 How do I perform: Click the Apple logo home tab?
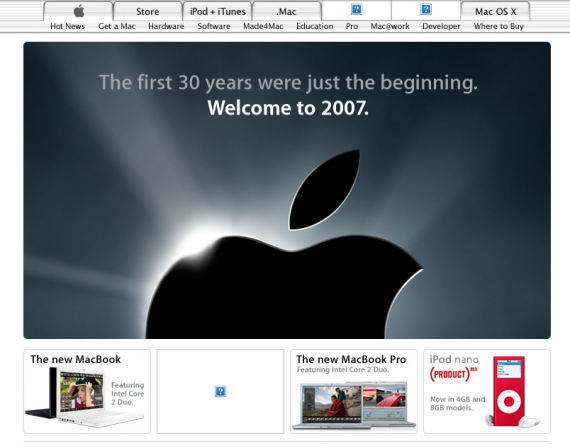click(78, 11)
